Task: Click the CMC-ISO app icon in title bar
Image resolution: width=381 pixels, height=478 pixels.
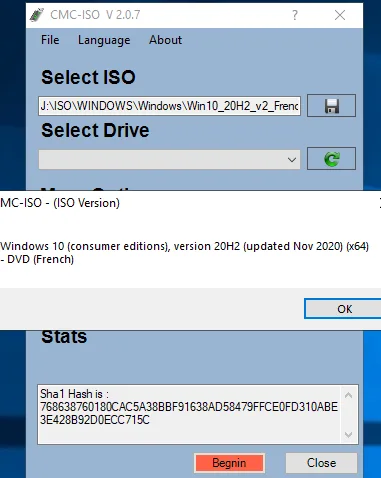Action: (36, 15)
